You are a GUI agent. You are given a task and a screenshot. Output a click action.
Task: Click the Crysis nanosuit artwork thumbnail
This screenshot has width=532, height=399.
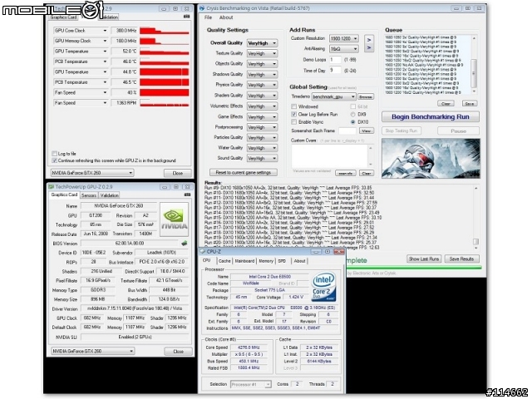point(431,158)
